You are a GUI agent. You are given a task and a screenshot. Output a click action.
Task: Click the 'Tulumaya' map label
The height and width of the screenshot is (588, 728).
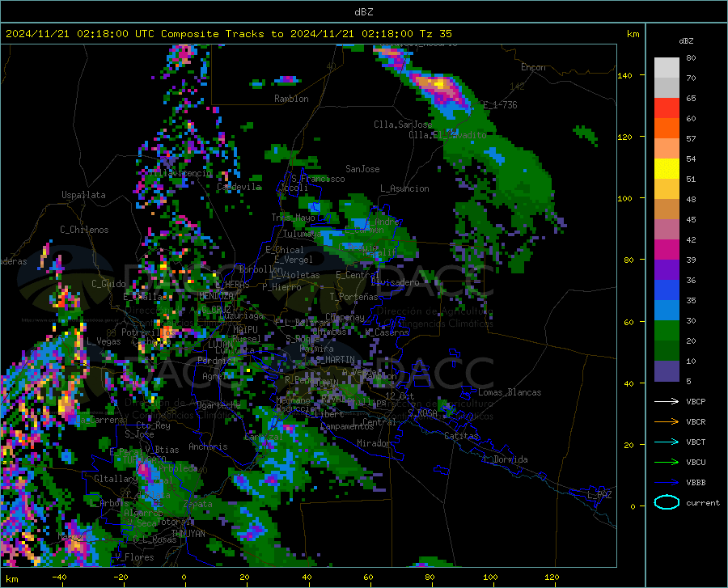[x=302, y=234]
